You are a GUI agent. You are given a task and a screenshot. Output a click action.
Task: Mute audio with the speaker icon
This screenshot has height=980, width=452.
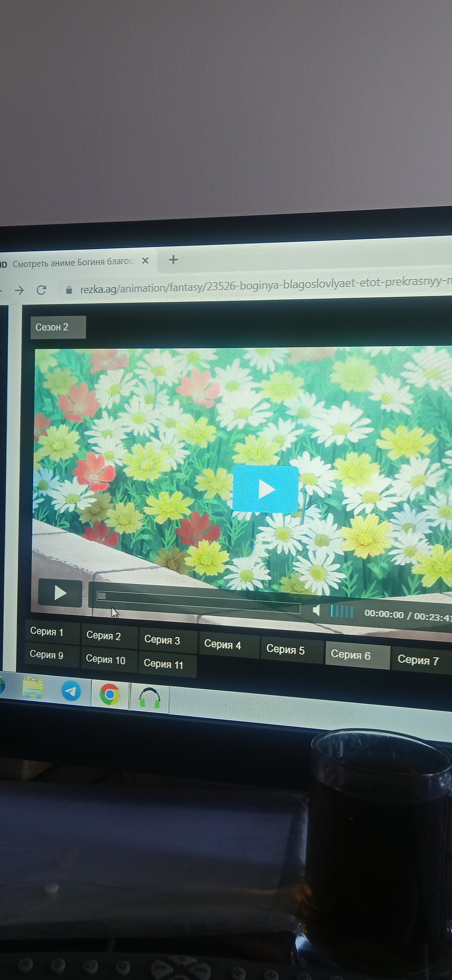[x=317, y=610]
